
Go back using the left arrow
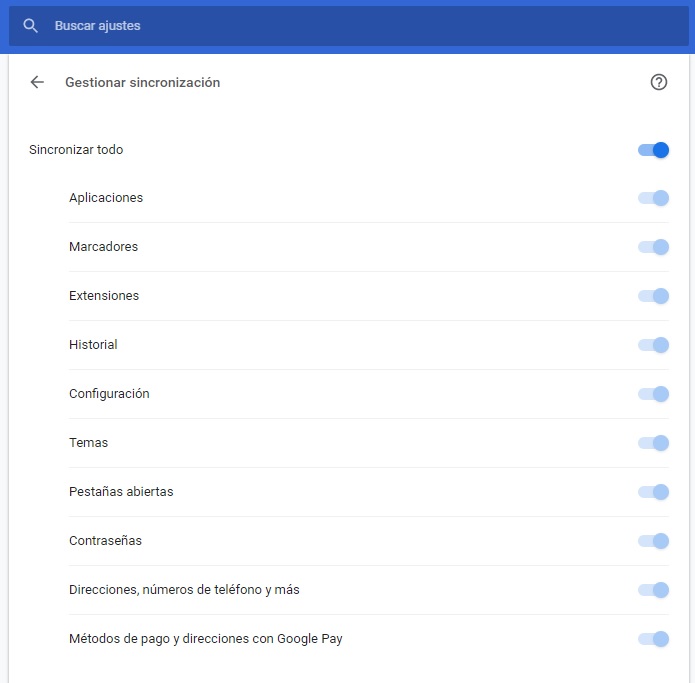coord(38,82)
